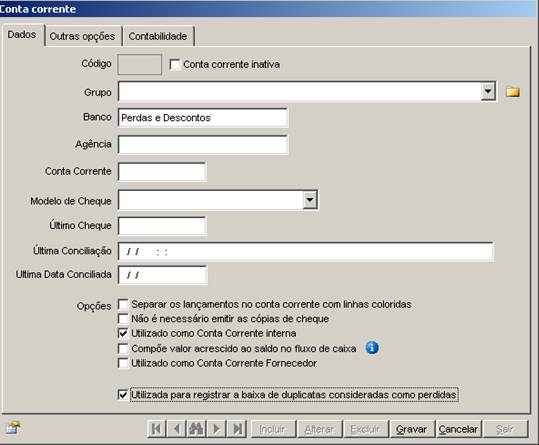
Task: Check Utilizado como Conta Corrente Fornecedor
Action: click(123, 363)
